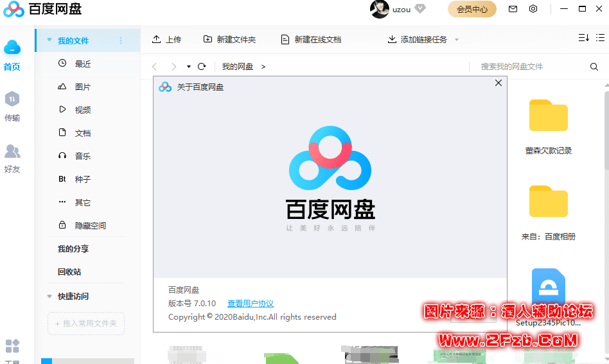Click 新建在线文档 new online document
The width and height of the screenshot is (609, 364).
tap(311, 40)
